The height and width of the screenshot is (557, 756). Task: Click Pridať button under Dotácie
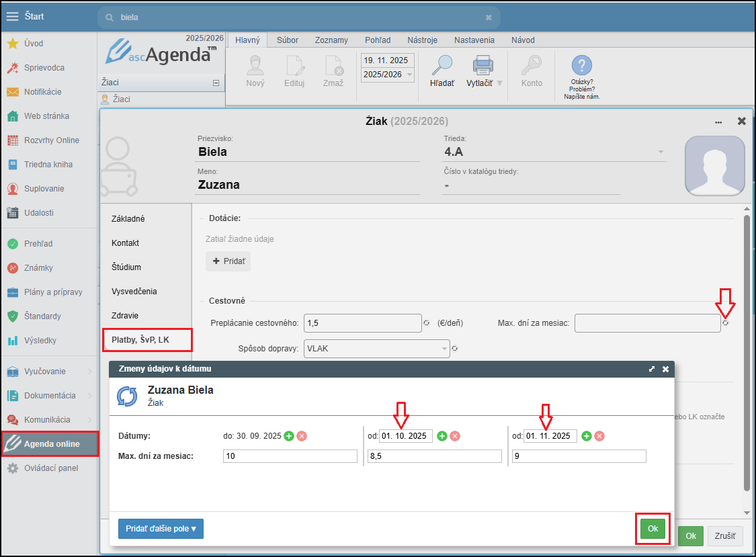click(228, 261)
